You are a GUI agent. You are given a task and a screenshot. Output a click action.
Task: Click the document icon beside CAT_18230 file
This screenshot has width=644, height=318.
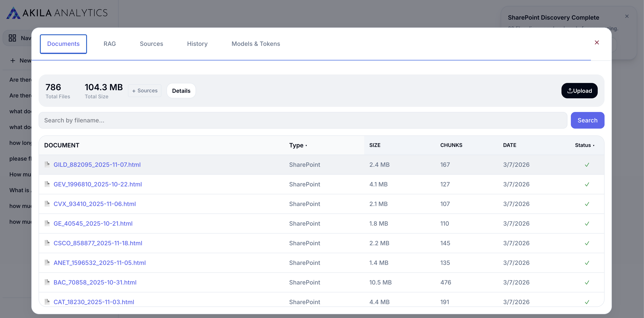[48, 302]
